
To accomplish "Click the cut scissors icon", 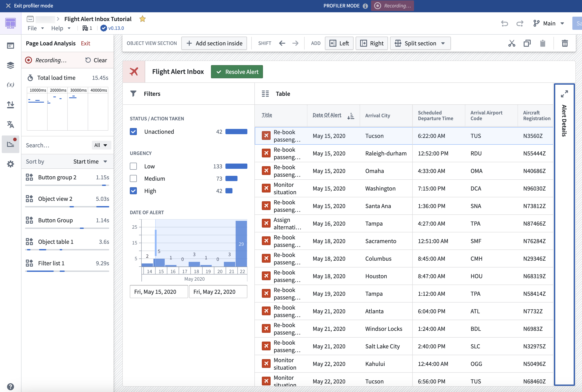I will 512,43.
